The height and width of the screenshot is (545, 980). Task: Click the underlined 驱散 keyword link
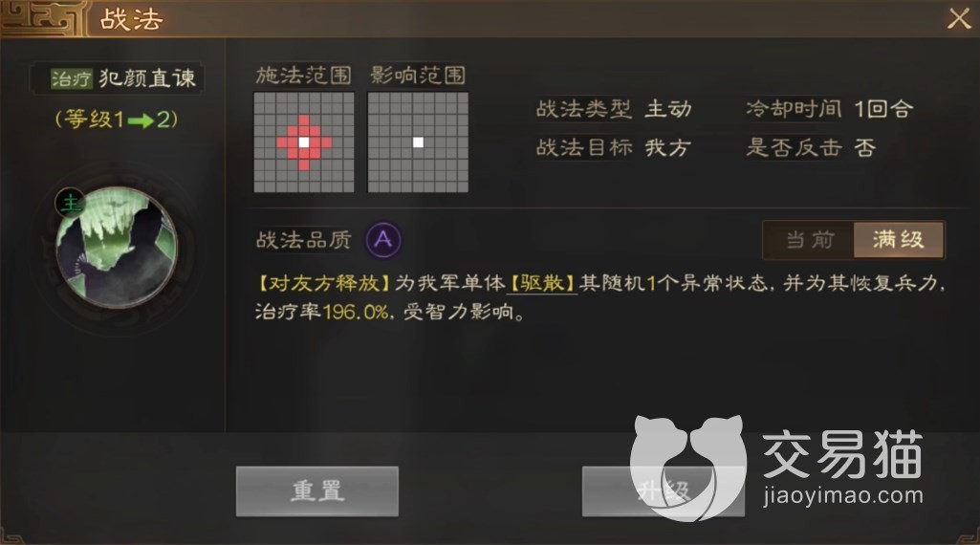click(542, 283)
